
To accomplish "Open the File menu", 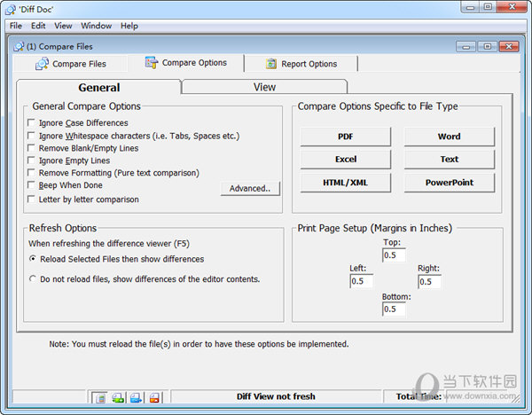I will pos(16,26).
